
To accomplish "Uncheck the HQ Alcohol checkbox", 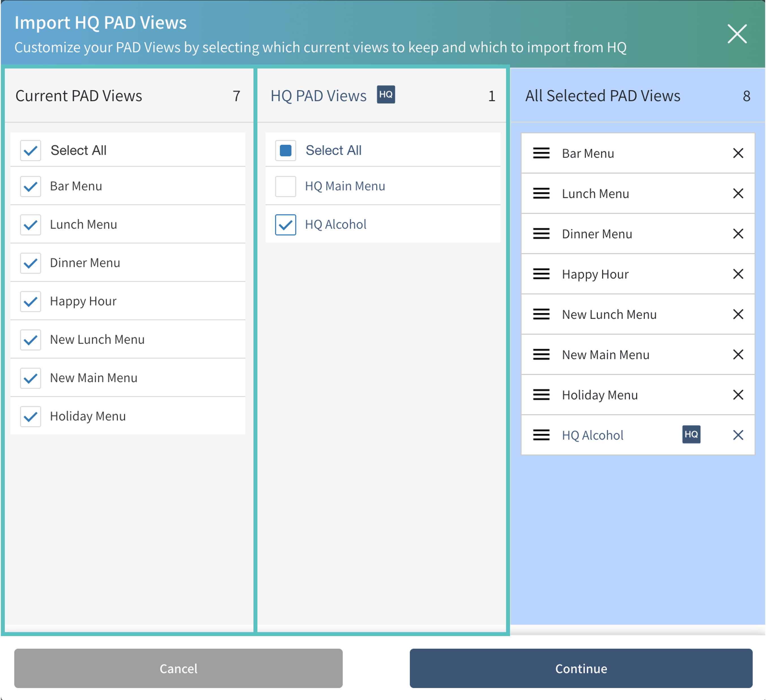I will pos(285,225).
